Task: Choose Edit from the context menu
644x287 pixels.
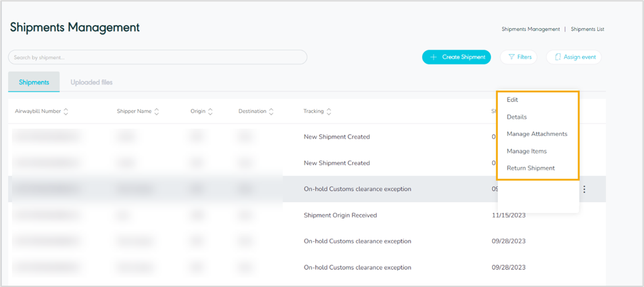Action: click(512, 100)
